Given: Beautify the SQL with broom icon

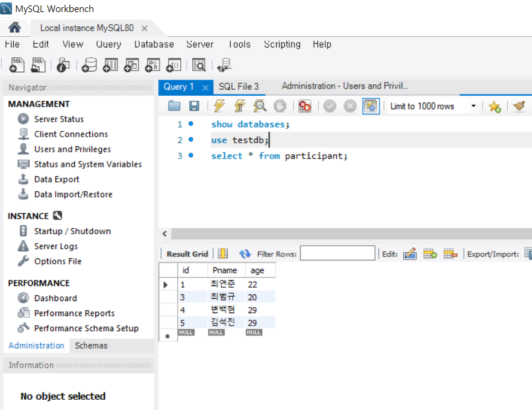Looking at the screenshot, I should tap(519, 106).
